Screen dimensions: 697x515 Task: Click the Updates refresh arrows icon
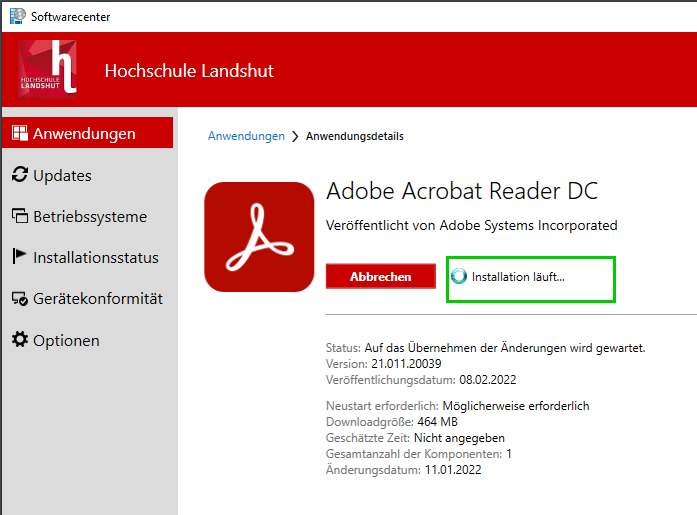[19, 175]
